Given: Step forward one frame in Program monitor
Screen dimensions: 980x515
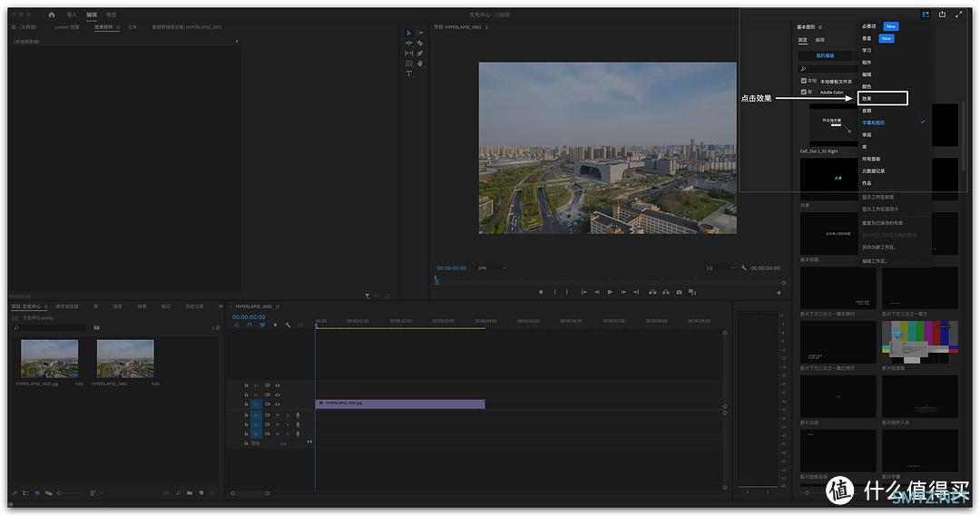Looking at the screenshot, I should tap(623, 292).
